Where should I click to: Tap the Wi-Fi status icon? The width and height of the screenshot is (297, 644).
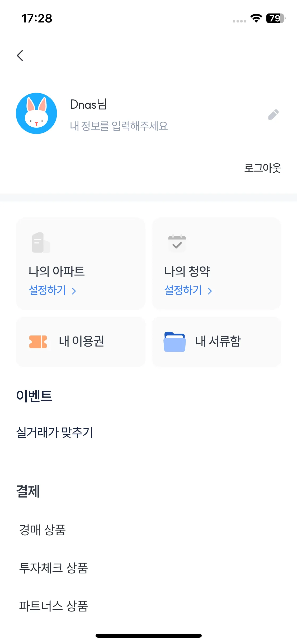[256, 18]
